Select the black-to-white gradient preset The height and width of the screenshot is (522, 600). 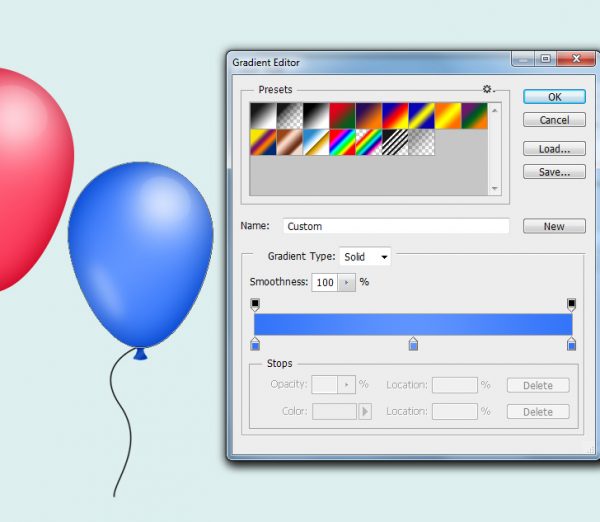pos(316,116)
